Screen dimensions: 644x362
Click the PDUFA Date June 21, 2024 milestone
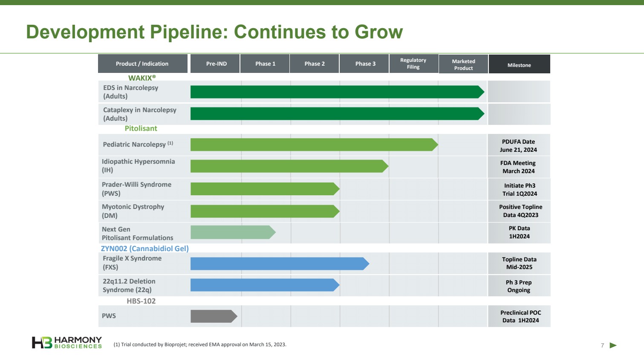point(519,146)
